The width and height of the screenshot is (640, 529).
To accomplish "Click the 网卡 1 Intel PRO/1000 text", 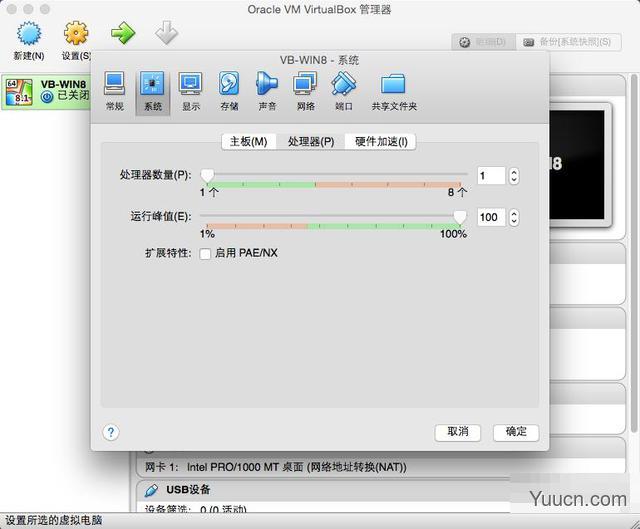I will tap(276, 467).
